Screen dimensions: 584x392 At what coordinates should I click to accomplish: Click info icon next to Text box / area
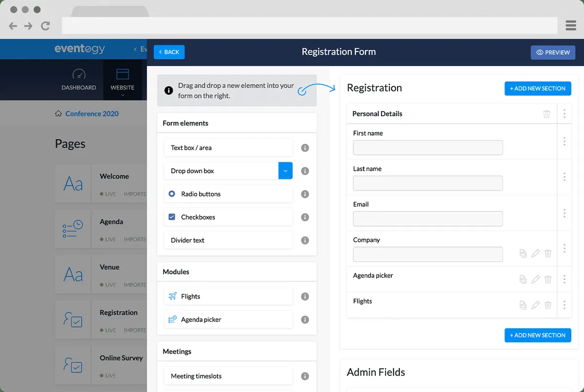click(x=305, y=148)
